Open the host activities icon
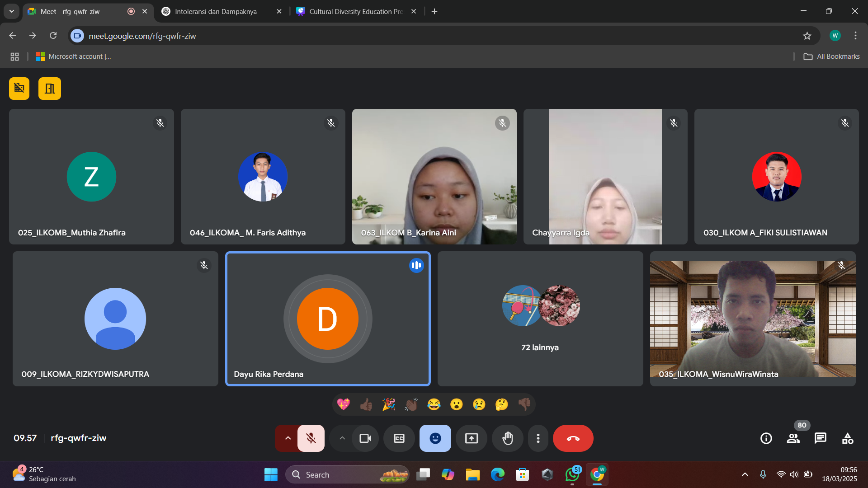Image resolution: width=868 pixels, height=488 pixels. 848,438
